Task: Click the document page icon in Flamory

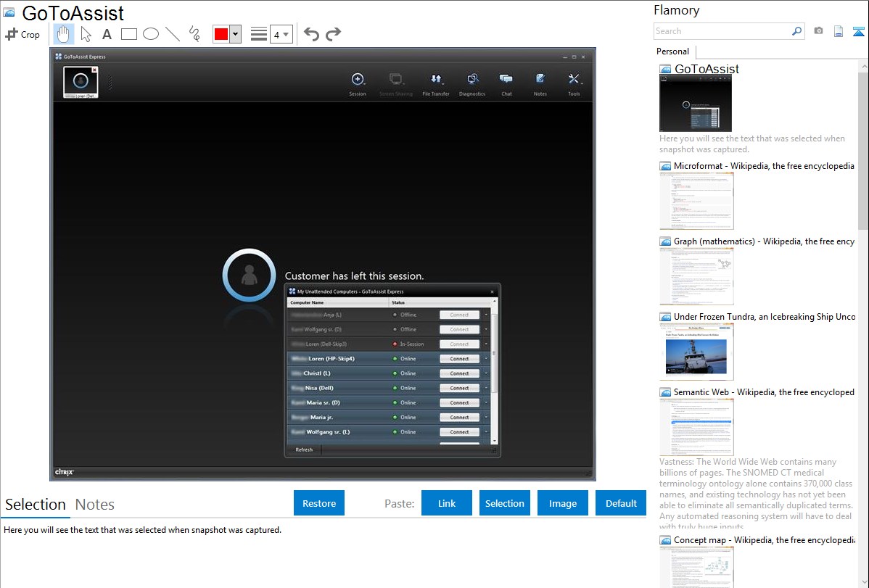Action: 839,31
